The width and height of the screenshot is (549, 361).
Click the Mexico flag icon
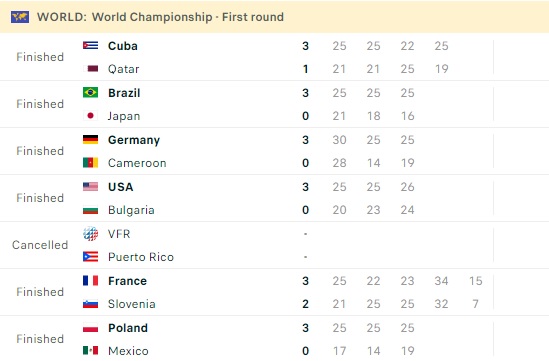[90, 350]
